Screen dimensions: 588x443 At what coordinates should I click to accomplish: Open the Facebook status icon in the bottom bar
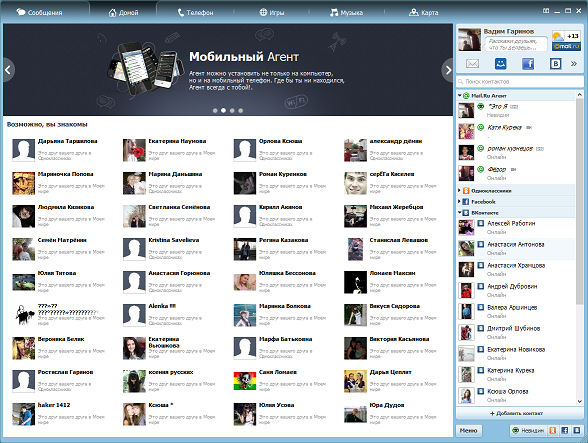[x=564, y=430]
